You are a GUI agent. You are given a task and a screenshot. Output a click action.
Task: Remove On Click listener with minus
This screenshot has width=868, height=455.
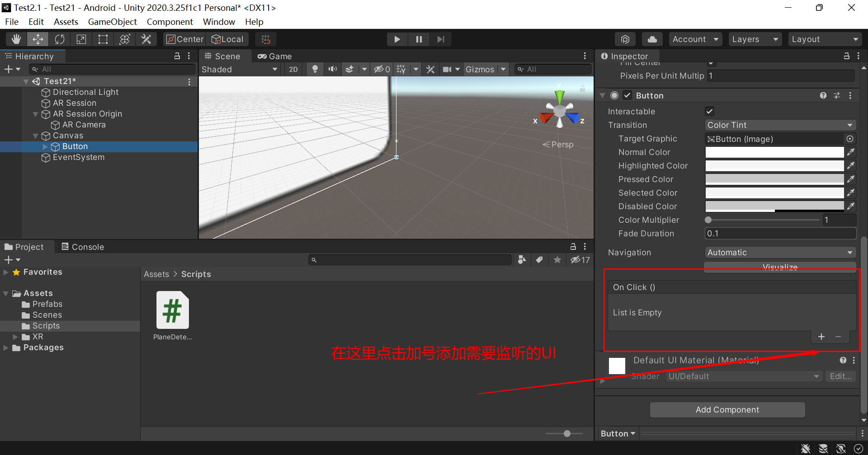838,337
